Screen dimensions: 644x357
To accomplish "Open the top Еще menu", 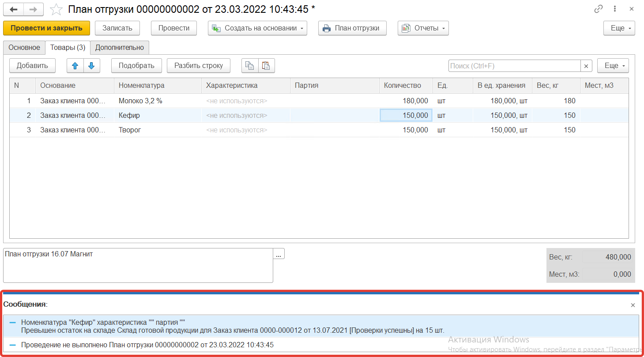I will coord(619,28).
